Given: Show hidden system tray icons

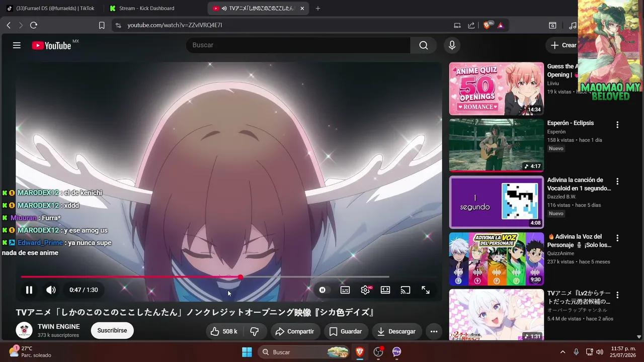Looking at the screenshot, I should click(562, 352).
